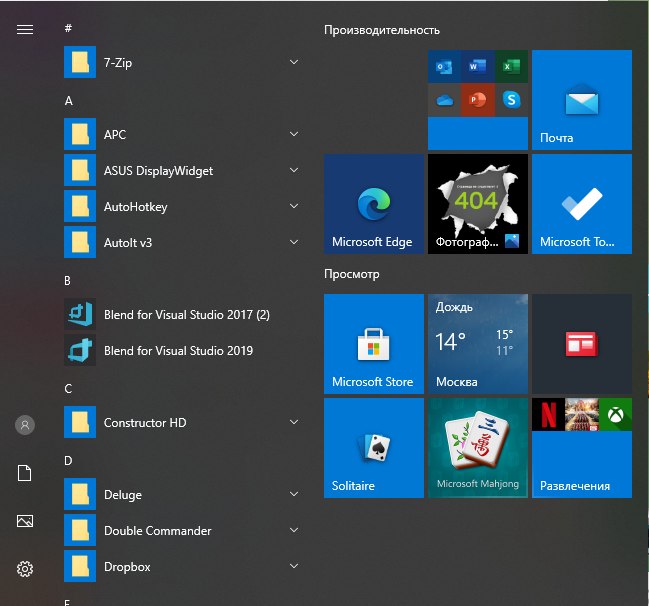649x606 pixels.
Task: Click the D letter header
Action: (68, 461)
